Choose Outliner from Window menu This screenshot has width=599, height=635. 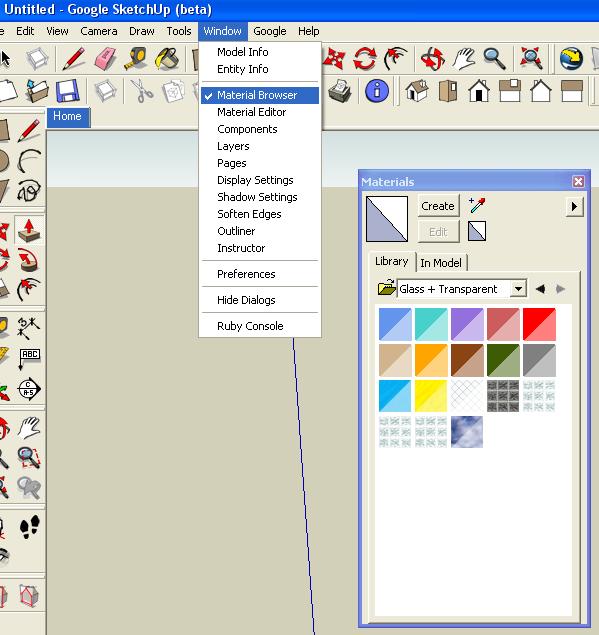(260, 231)
